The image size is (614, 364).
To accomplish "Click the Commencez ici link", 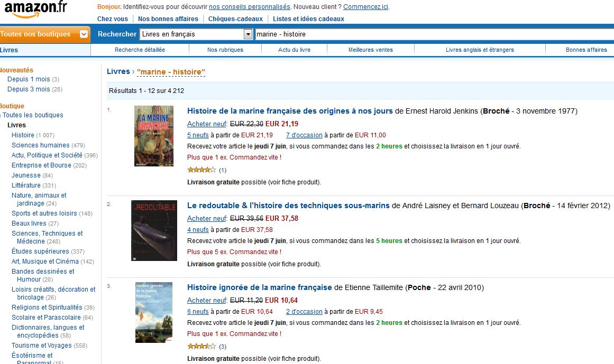I will 366,7.
